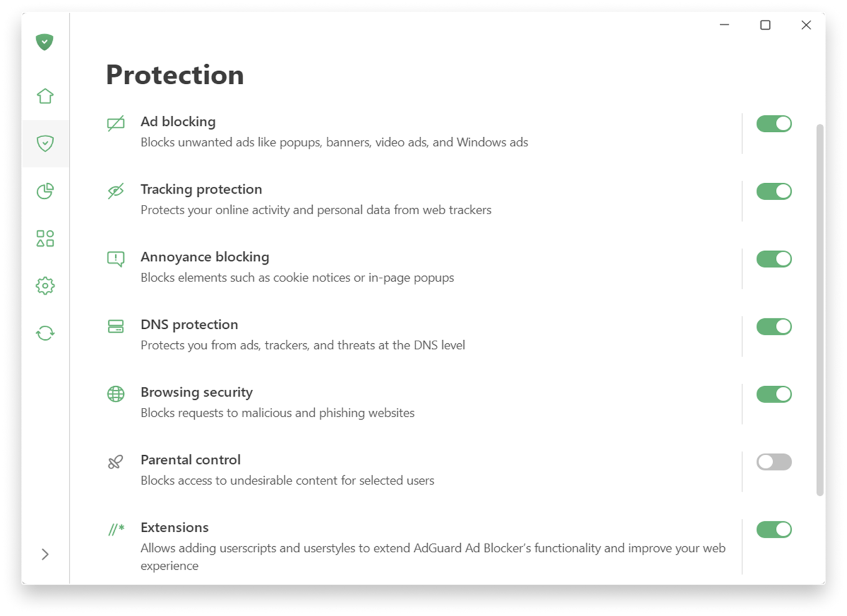
Task: Maximize the AdGuard window
Action: point(765,25)
